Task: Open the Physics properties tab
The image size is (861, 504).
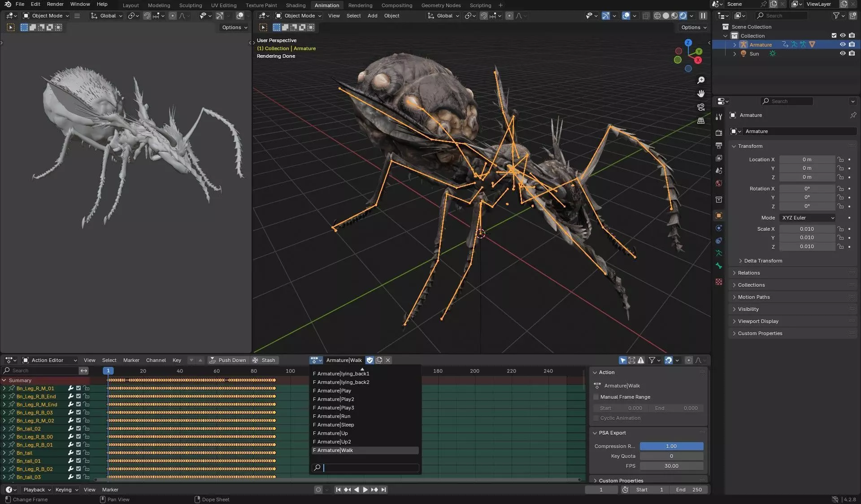Action: click(x=719, y=228)
